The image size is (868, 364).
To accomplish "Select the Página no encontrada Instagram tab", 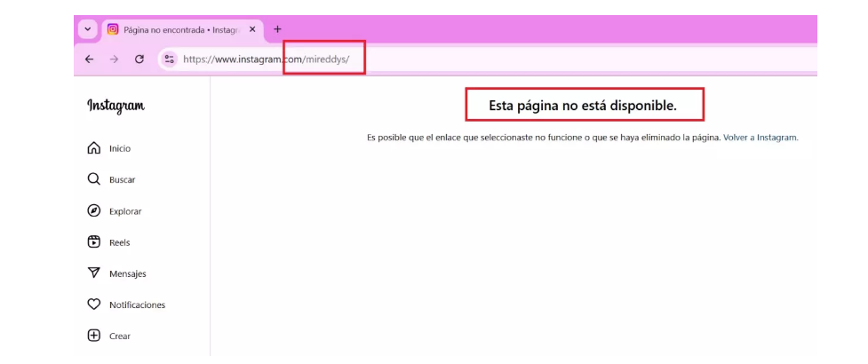I will click(182, 29).
